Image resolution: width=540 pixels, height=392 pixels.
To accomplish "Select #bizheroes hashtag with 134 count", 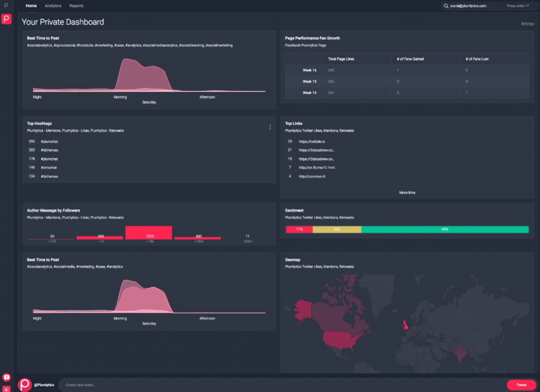I will point(49,177).
